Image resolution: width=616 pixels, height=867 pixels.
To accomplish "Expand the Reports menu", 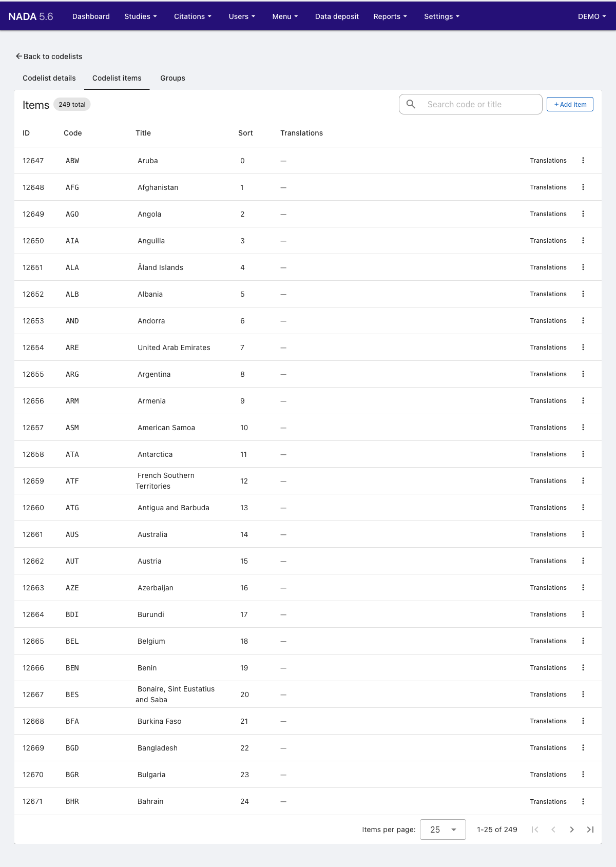I will pos(390,16).
